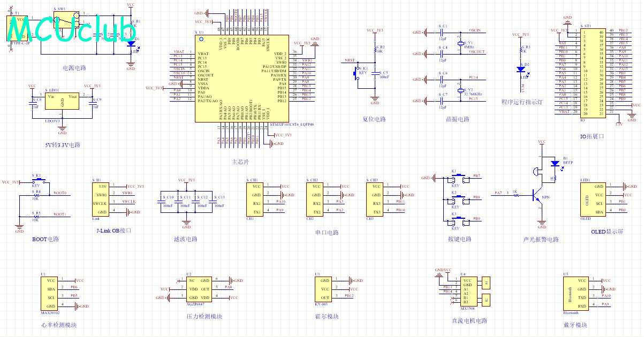
Task: Click the BOOT电路 section label
Action: (46, 239)
